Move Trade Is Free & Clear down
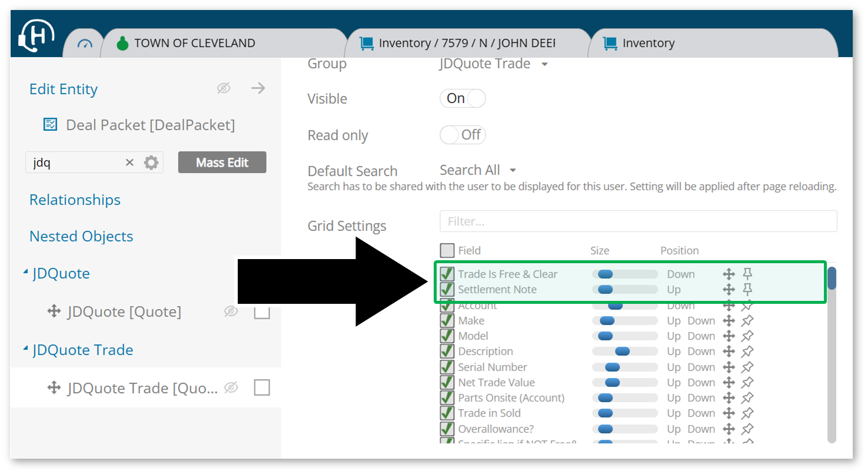 [681, 274]
